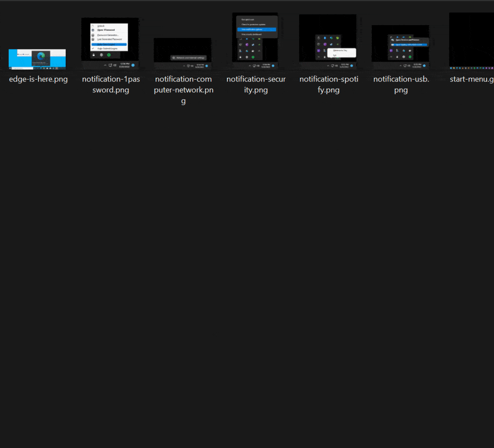Click the notification-usb.png file name text
This screenshot has height=448, width=494.
point(401,85)
